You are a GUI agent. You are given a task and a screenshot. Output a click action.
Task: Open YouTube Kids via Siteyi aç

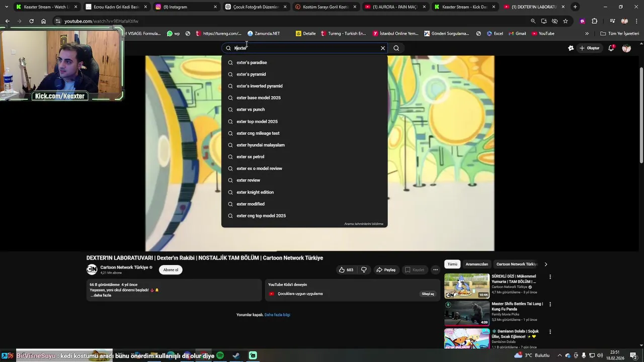point(428,294)
